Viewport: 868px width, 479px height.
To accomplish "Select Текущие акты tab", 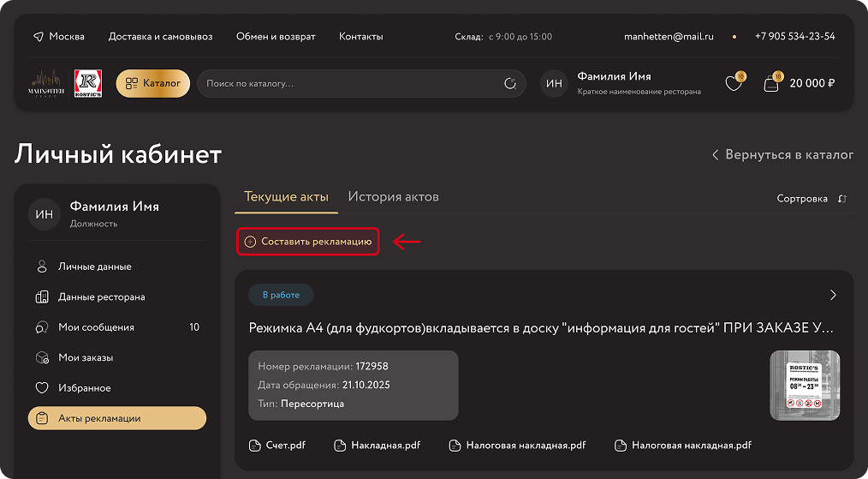I will 286,196.
